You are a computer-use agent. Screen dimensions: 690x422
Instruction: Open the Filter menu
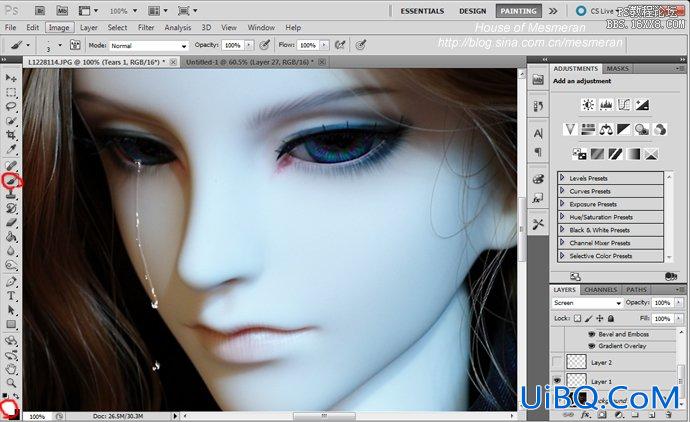pos(146,27)
